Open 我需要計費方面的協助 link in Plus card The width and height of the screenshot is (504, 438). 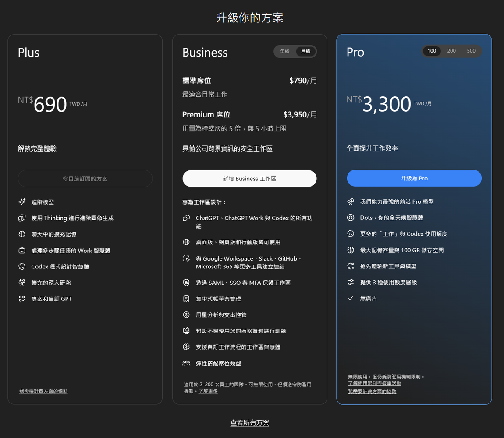[x=43, y=391]
